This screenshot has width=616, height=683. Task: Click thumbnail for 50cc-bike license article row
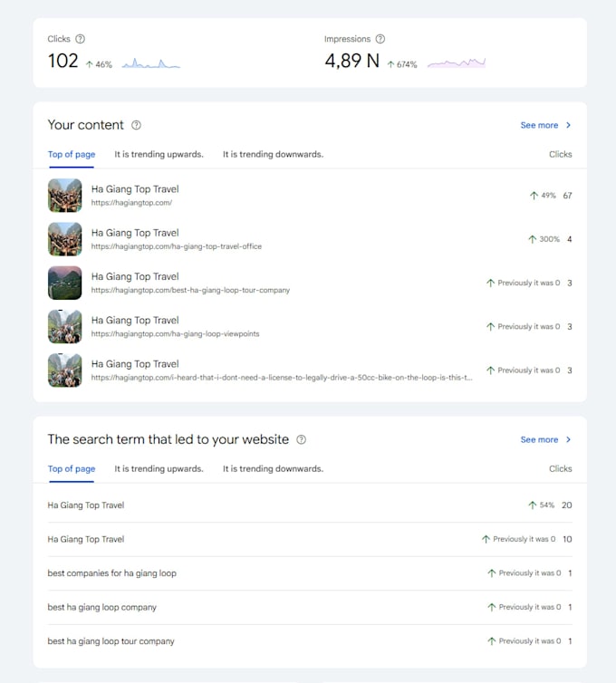click(x=65, y=370)
